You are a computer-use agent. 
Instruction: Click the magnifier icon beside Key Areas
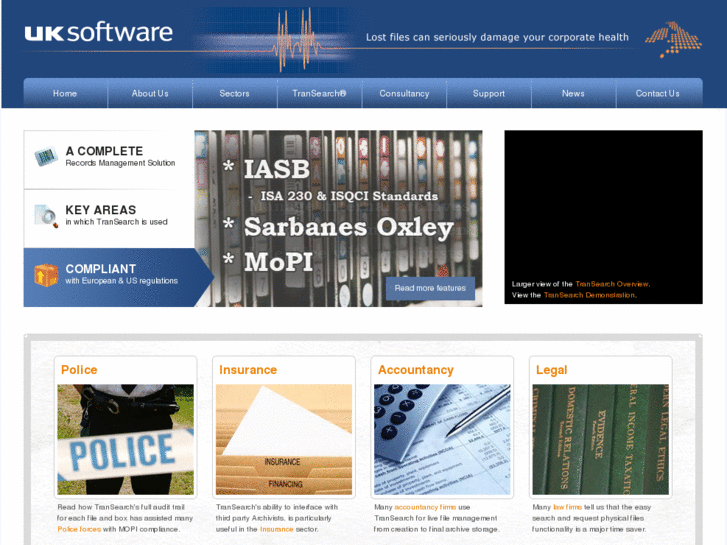tap(46, 216)
